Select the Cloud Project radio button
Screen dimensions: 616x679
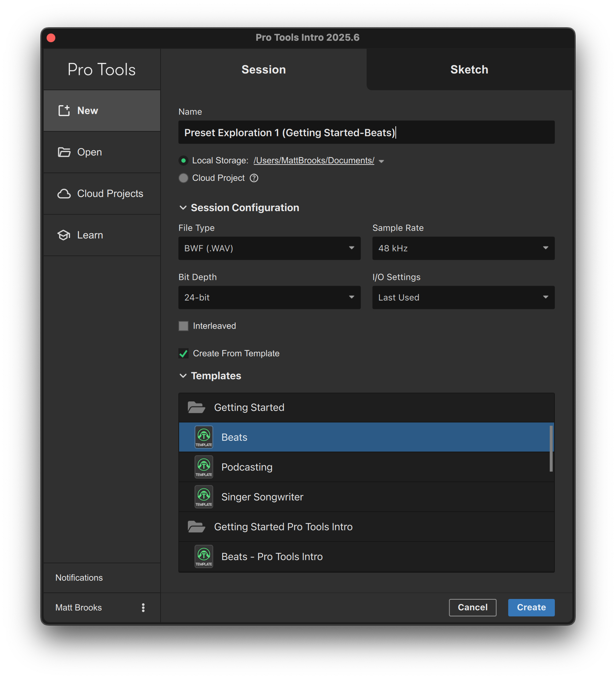pos(183,178)
